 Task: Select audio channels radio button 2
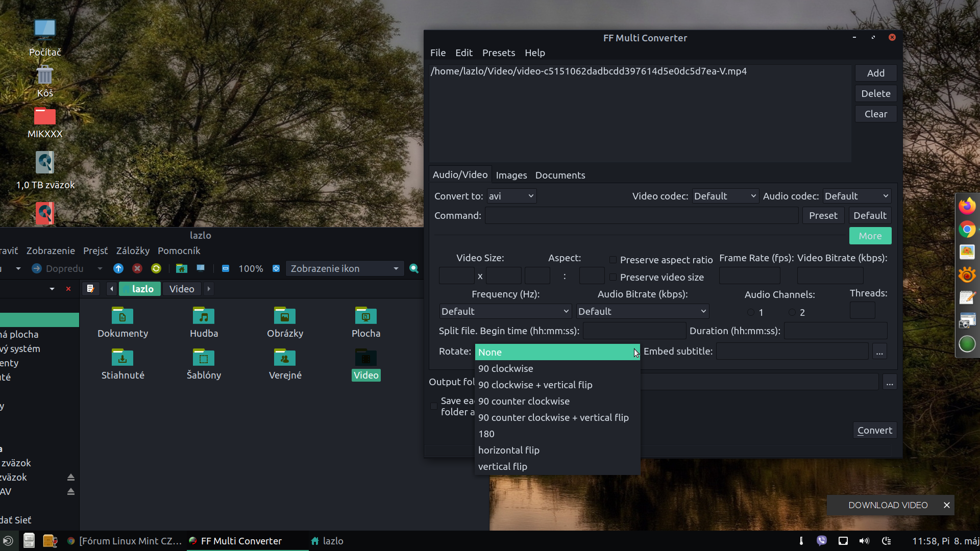click(x=792, y=312)
